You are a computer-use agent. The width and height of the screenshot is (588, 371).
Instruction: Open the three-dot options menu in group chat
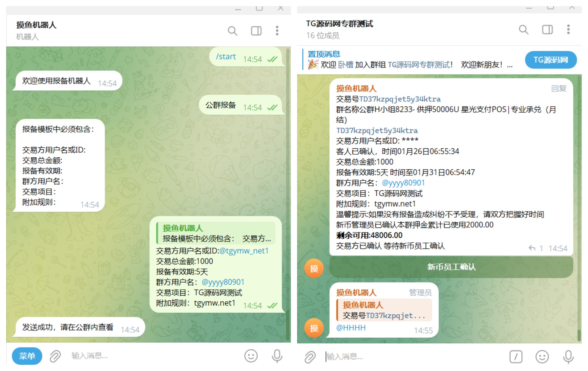coord(568,30)
